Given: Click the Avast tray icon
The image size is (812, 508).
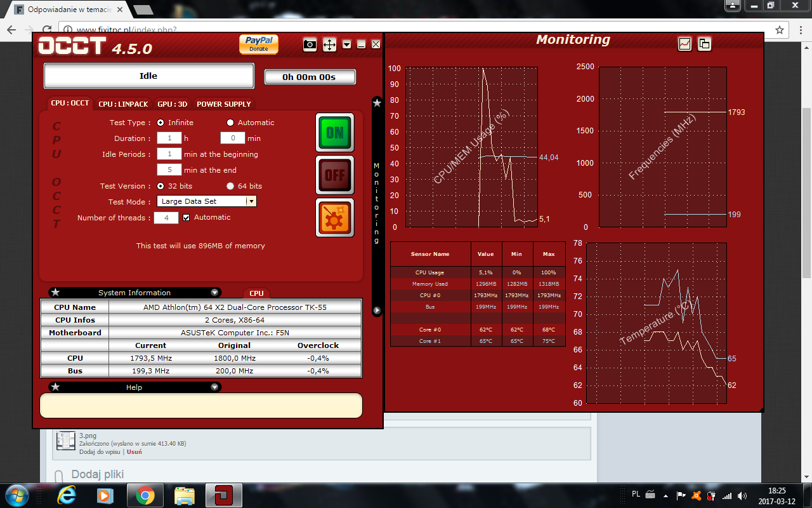Looking at the screenshot, I should tap(696, 496).
